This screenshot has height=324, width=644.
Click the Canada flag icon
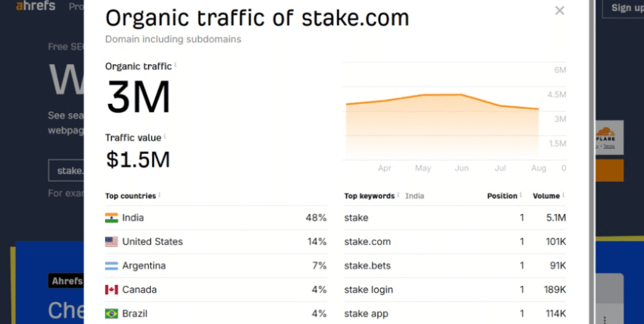click(111, 290)
